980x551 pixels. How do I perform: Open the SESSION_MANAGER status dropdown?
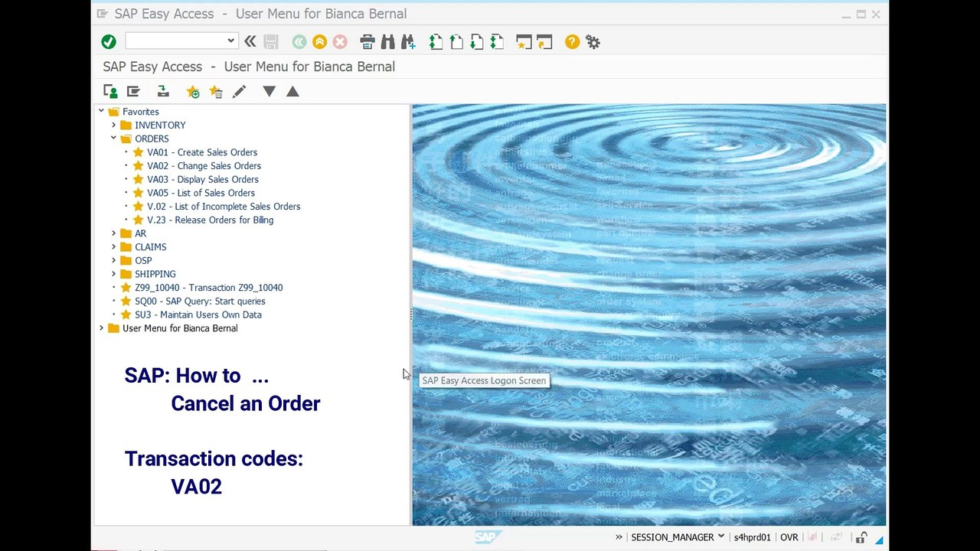click(720, 537)
